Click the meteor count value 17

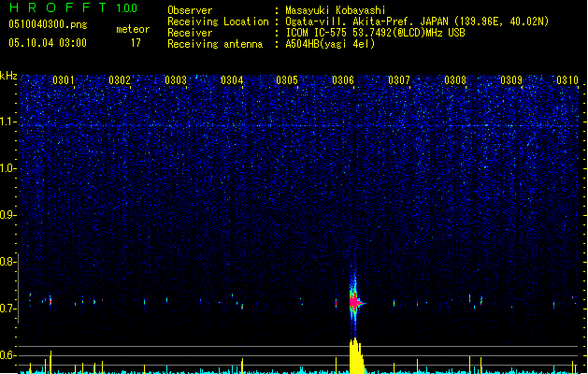tap(136, 43)
